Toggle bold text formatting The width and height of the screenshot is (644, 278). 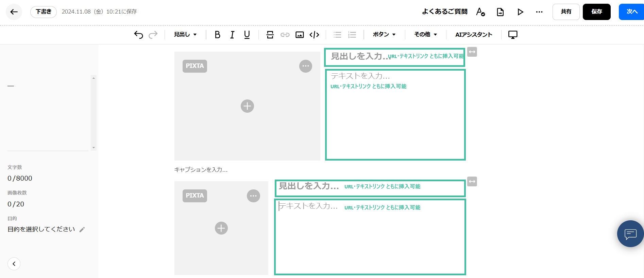pyautogui.click(x=217, y=35)
